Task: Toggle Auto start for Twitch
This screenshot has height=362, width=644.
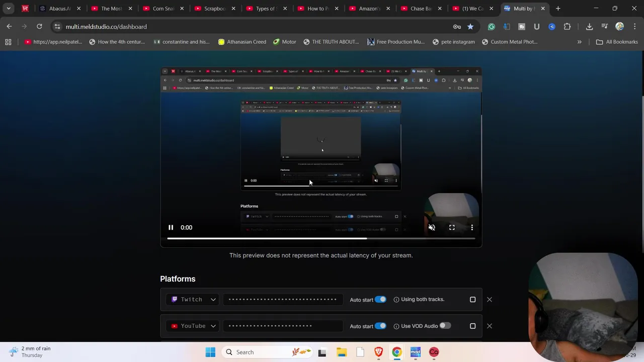Action: tap(380, 299)
